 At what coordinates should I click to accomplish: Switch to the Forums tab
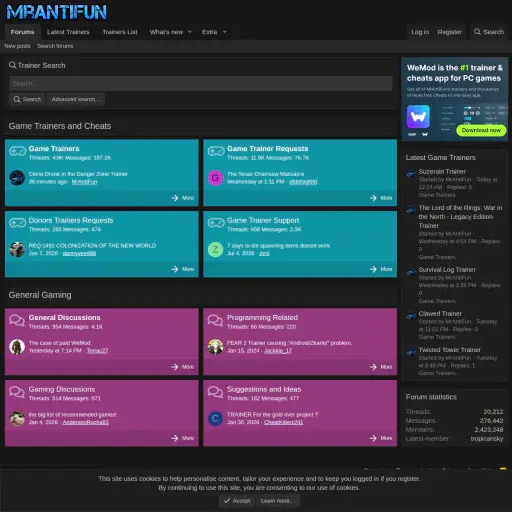pyautogui.click(x=22, y=32)
